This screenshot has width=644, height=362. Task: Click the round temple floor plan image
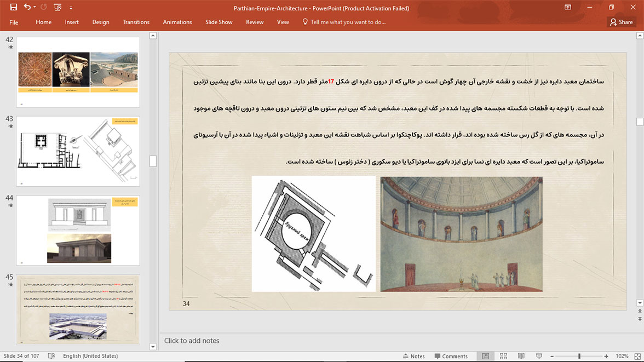[x=313, y=234]
